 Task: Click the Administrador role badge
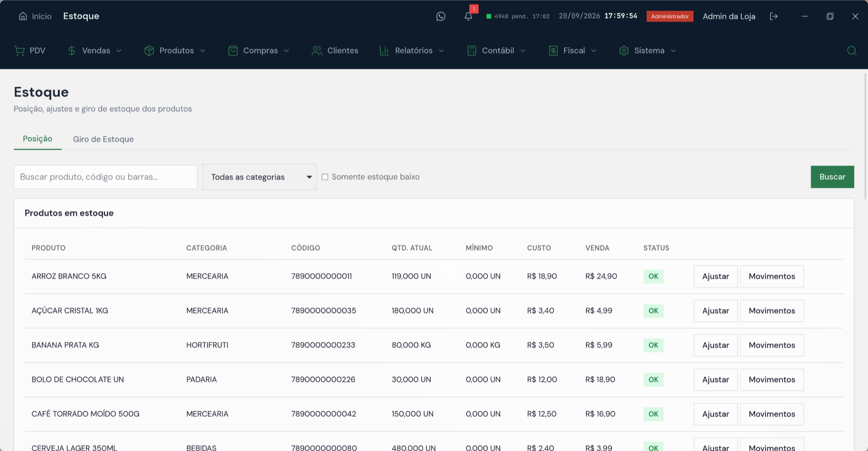point(670,17)
